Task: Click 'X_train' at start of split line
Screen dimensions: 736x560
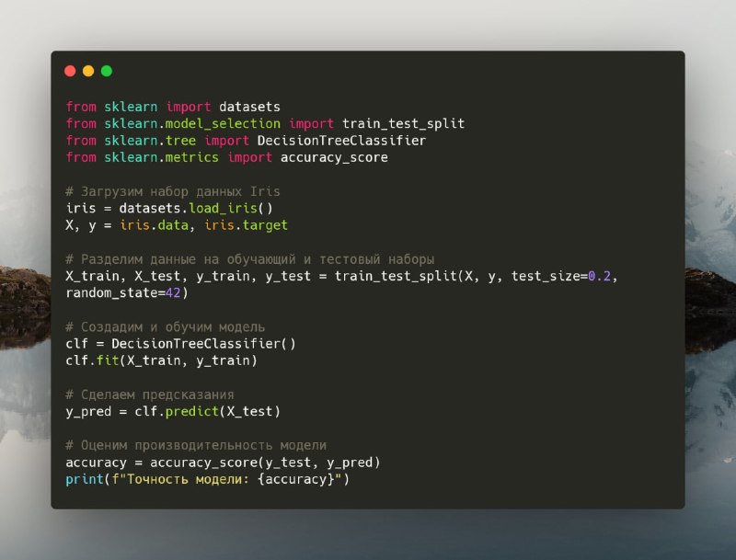Action: pyautogui.click(x=93, y=276)
